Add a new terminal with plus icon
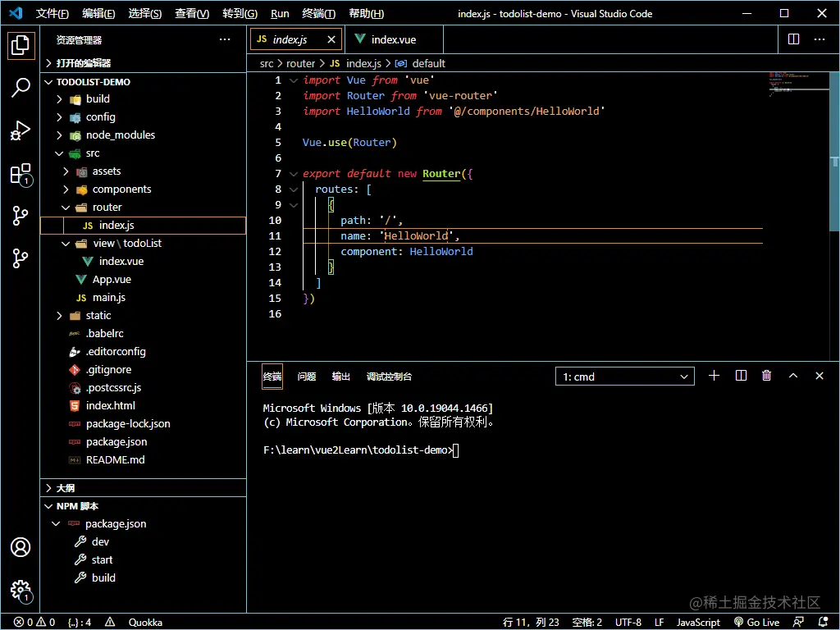This screenshot has width=840, height=630. (714, 376)
